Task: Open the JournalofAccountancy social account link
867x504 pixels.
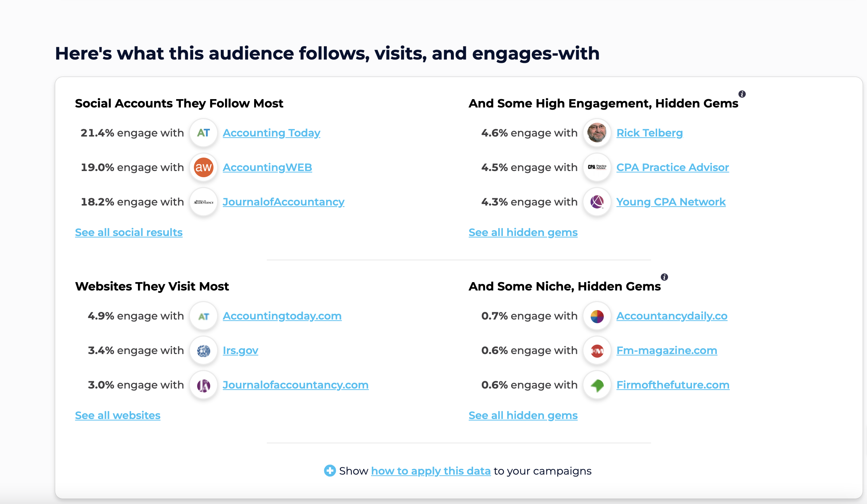Action: [x=283, y=202]
